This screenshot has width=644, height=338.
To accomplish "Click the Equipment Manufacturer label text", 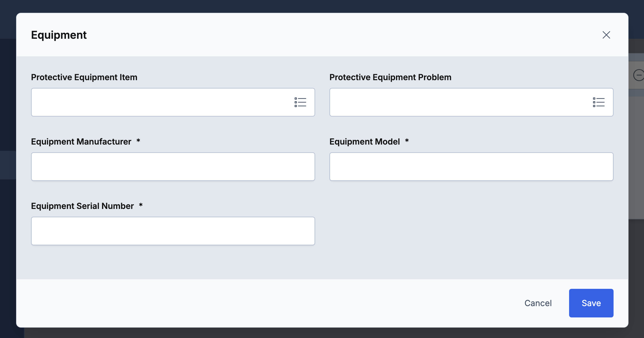I will click(x=81, y=142).
